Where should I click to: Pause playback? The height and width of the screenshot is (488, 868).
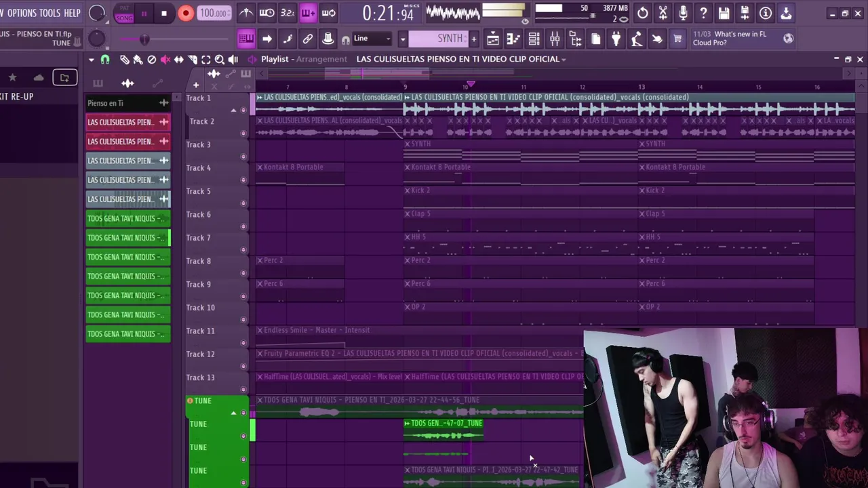pyautogui.click(x=144, y=14)
